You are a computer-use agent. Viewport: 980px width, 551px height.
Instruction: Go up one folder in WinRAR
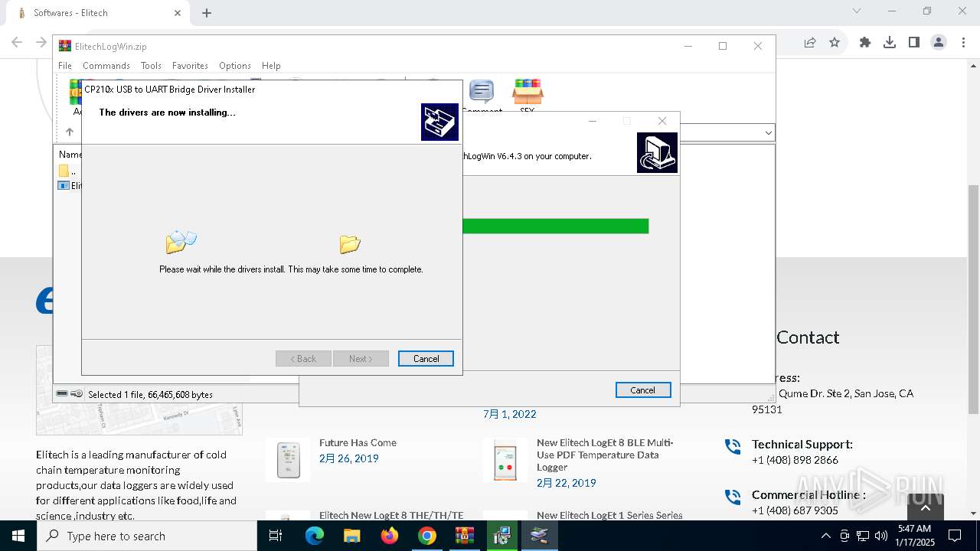[69, 132]
